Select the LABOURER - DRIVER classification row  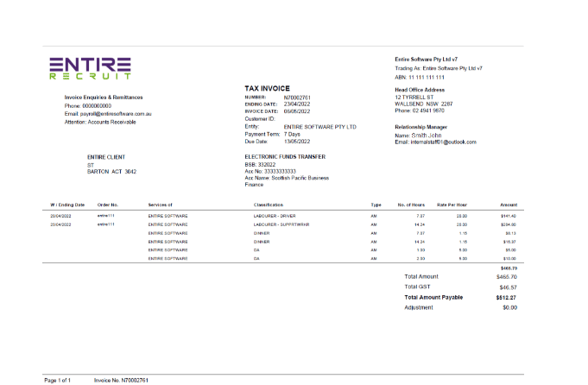point(283,216)
